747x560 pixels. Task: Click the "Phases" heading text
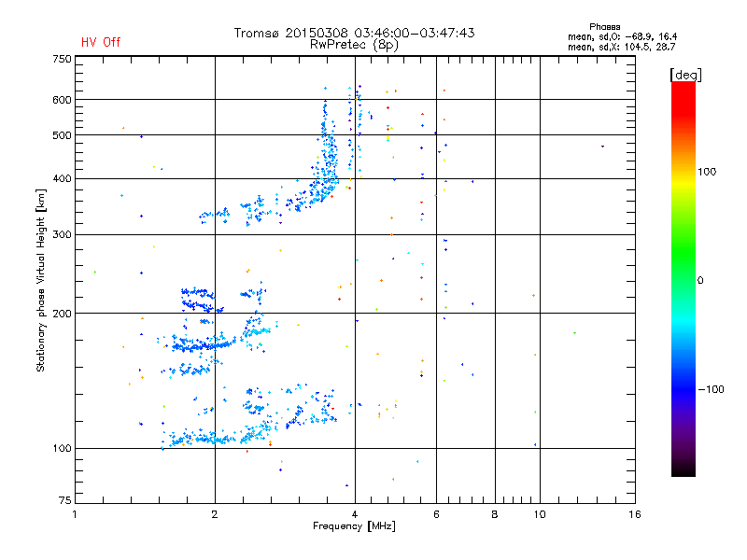tap(604, 27)
